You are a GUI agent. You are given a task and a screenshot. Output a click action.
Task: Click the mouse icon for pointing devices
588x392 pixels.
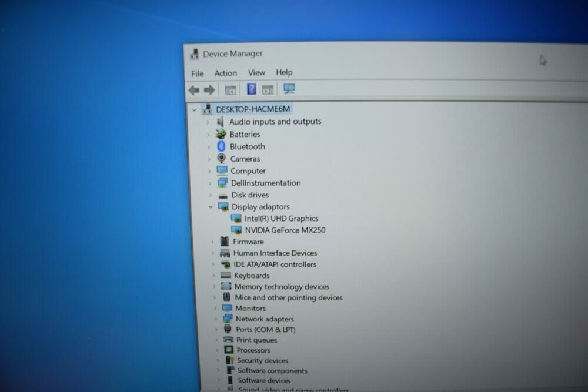(x=226, y=297)
